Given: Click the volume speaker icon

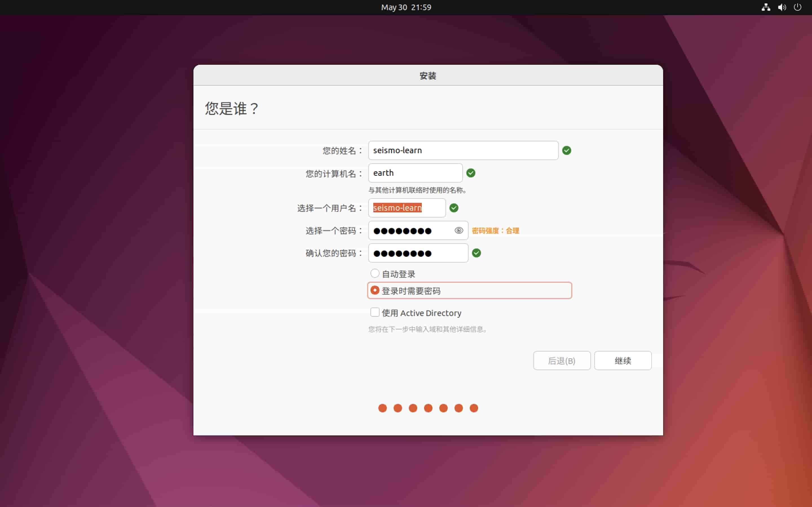Looking at the screenshot, I should tap(782, 7).
